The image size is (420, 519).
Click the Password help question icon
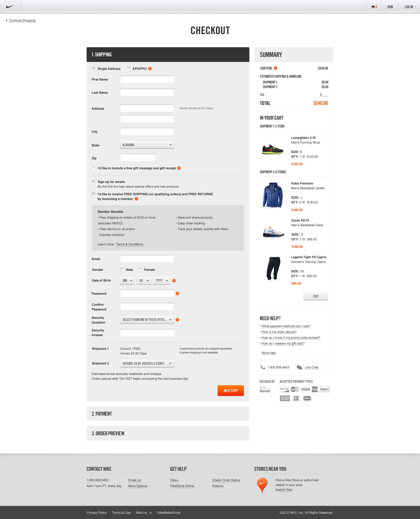pos(177,294)
